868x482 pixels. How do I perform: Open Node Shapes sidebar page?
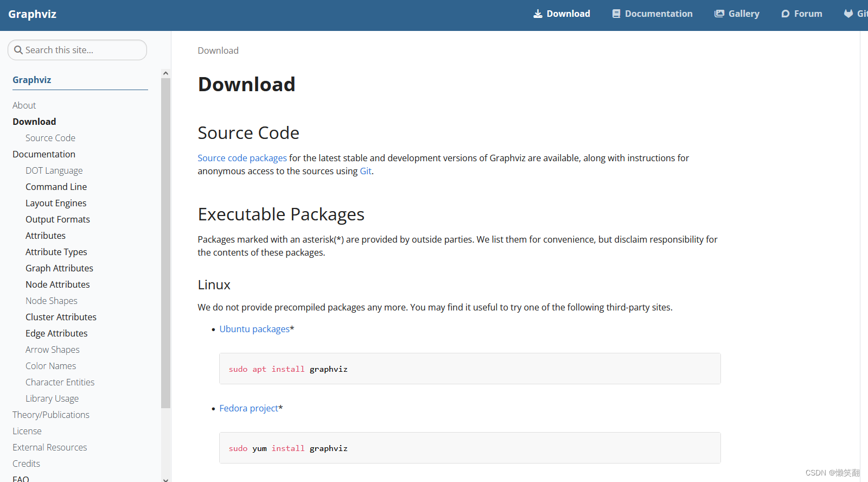coord(52,301)
